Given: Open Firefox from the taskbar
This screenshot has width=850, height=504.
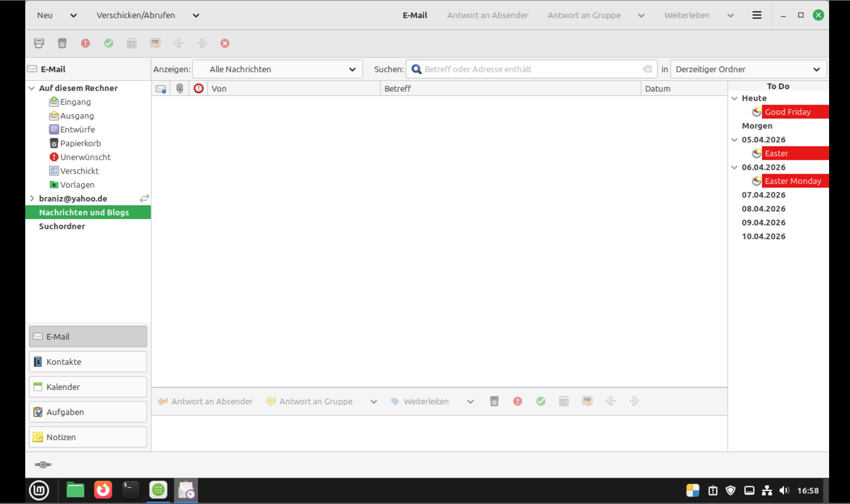Looking at the screenshot, I should [103, 490].
